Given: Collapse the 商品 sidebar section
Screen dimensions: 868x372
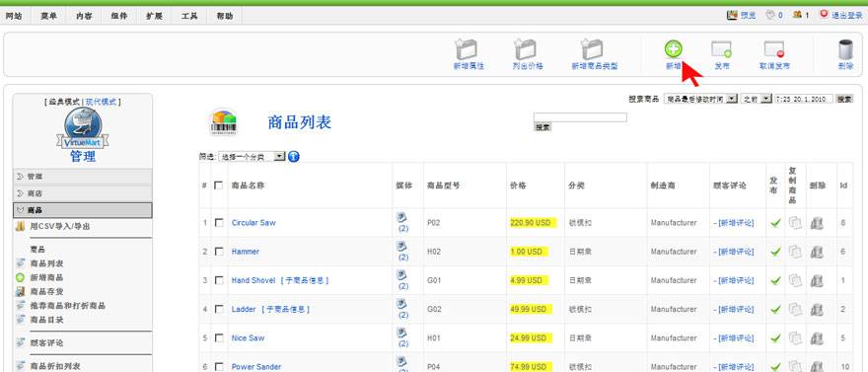Looking at the screenshot, I should click(x=83, y=210).
